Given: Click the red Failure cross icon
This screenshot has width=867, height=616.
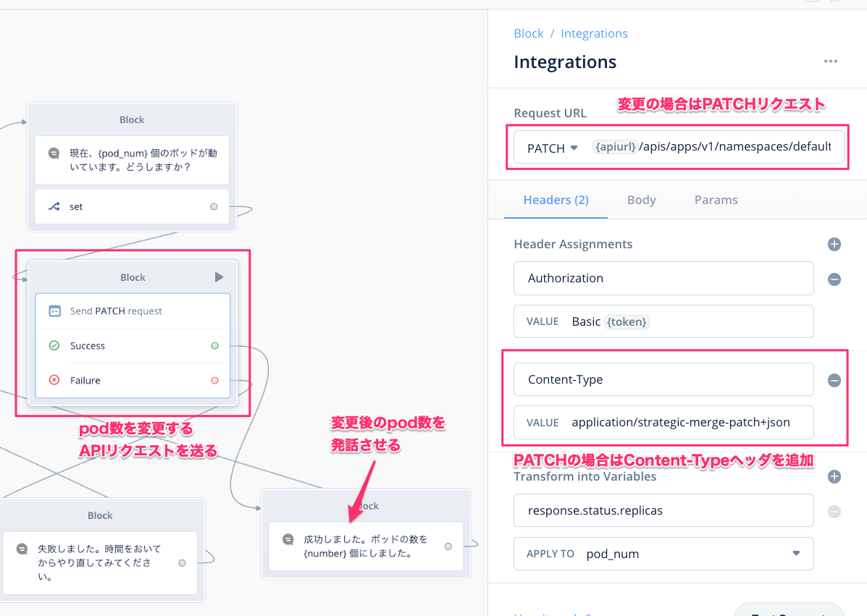Looking at the screenshot, I should click(x=54, y=380).
